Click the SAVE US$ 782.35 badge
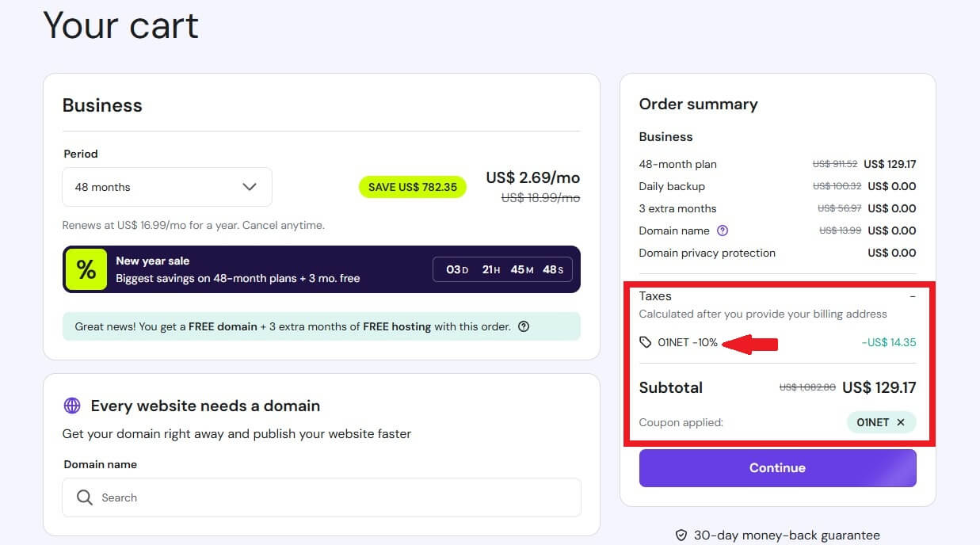Screen dimensions: 980x545 click(412, 186)
